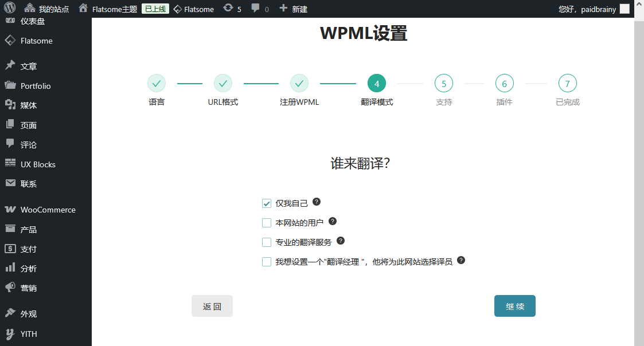644x346 pixels.
Task: Visit Flatsome主题 site home link
Action: click(108, 9)
